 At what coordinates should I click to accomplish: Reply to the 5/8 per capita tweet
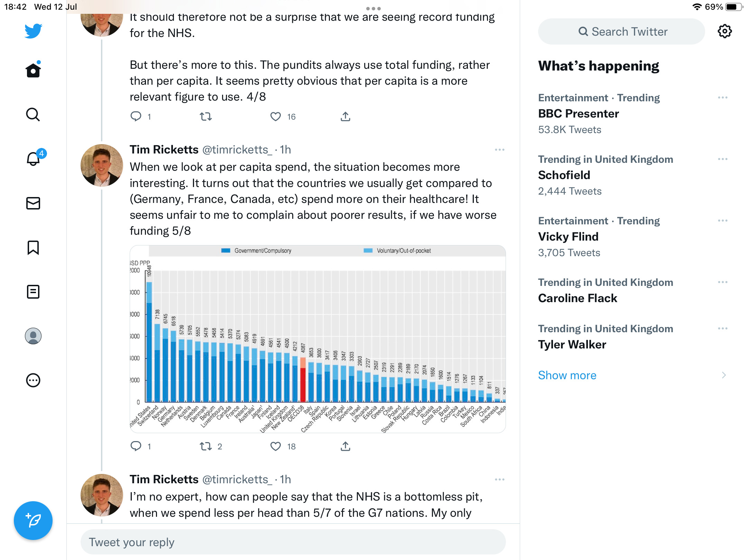click(136, 446)
